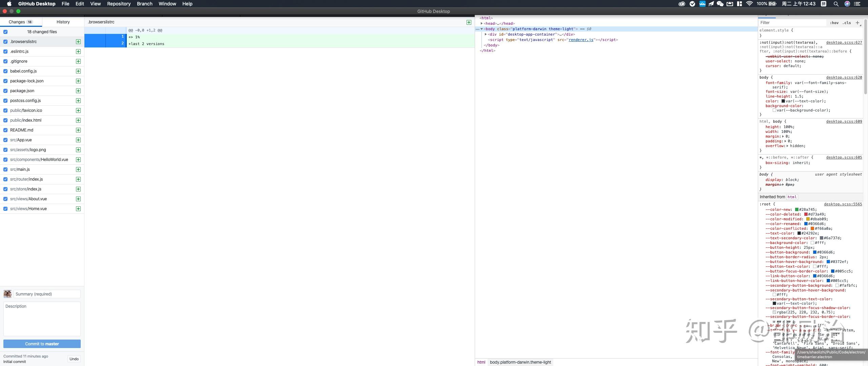Switch to the History tab

pos(62,22)
